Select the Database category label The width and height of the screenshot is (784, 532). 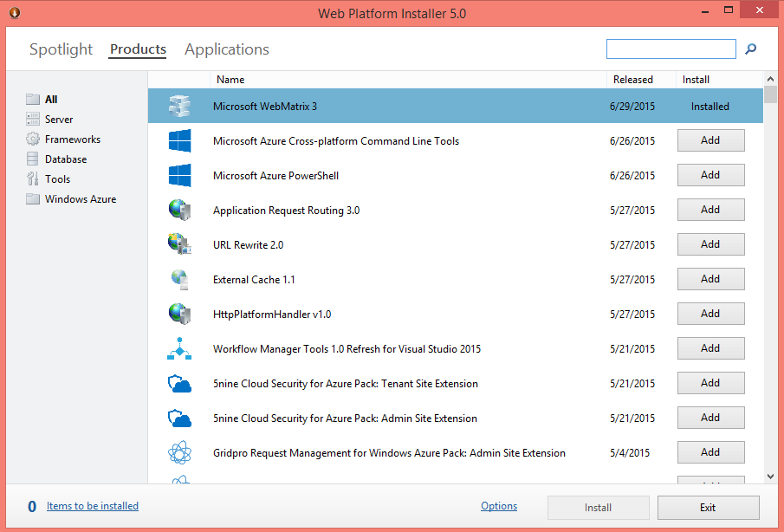tap(66, 159)
